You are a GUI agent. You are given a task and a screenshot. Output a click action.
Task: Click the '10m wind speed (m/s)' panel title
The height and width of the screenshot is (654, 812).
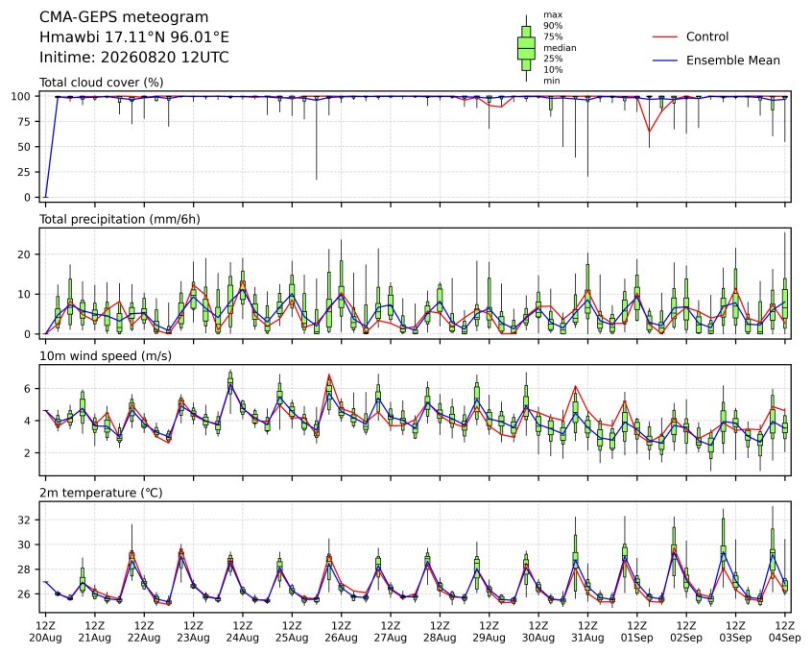click(106, 356)
